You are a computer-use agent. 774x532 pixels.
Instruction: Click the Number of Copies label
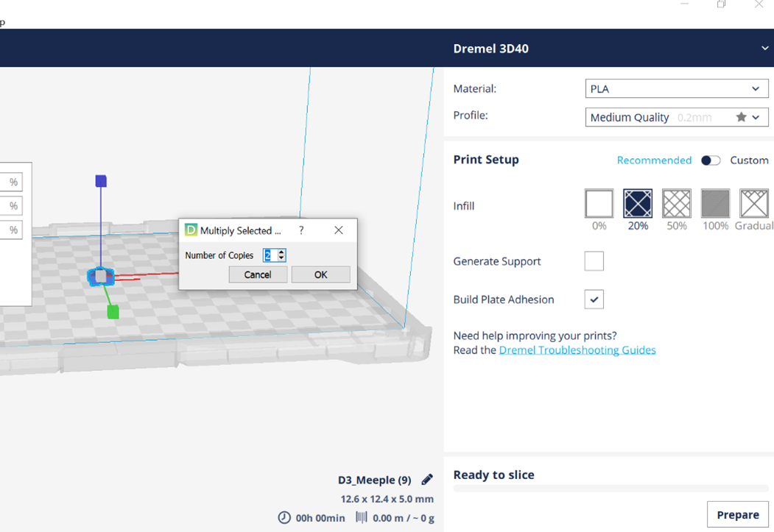[219, 255]
